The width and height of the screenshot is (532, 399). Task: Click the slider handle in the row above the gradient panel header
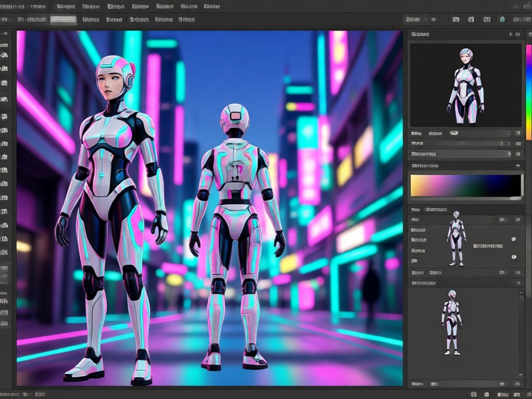point(509,154)
